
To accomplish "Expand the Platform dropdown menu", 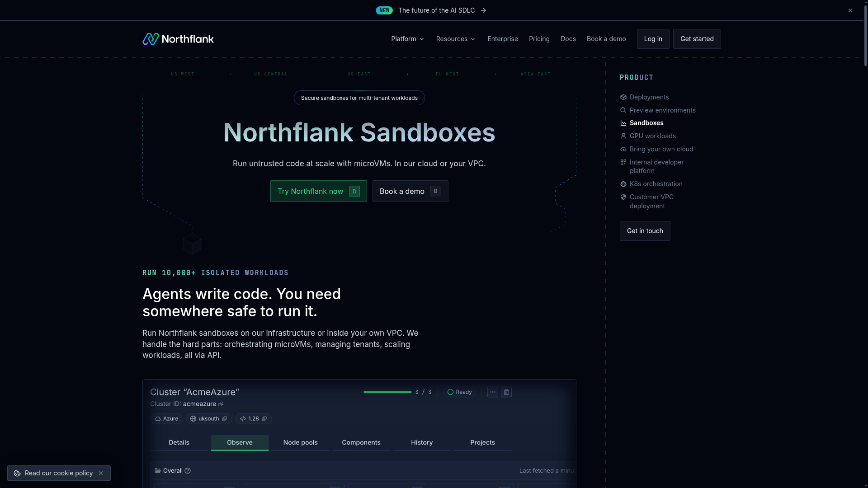I will pyautogui.click(x=407, y=39).
